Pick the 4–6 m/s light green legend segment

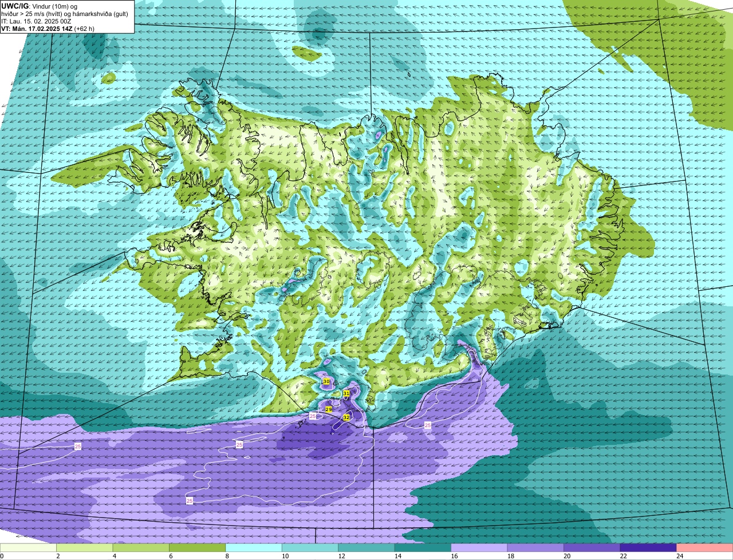[x=141, y=548]
